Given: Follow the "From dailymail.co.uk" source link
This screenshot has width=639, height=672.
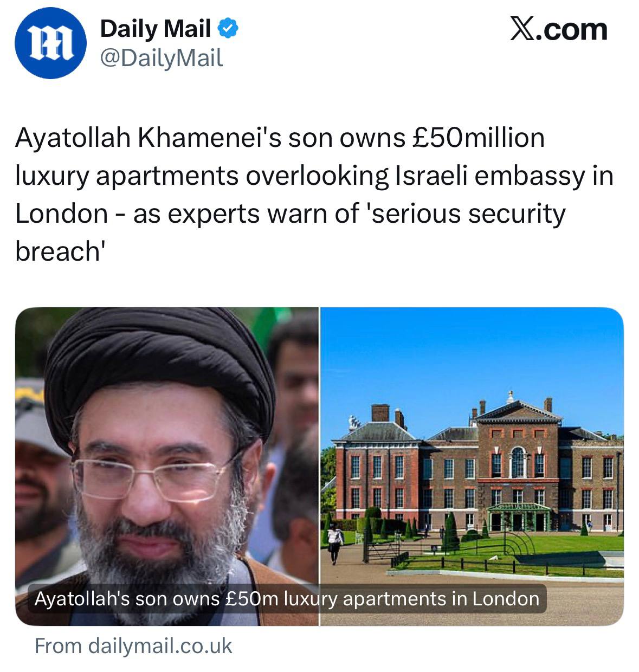Looking at the screenshot, I should tap(133, 646).
